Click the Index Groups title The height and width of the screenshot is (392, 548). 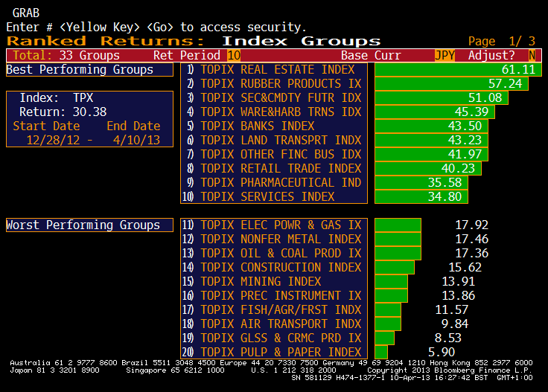click(302, 41)
